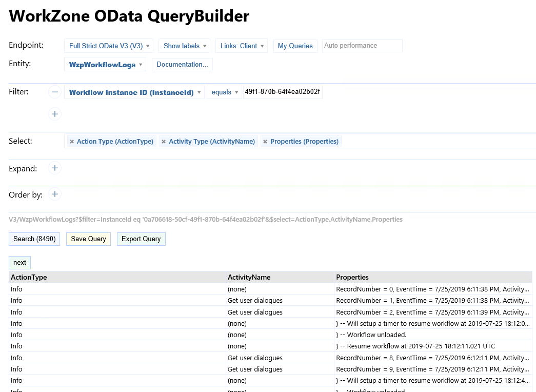
Task: Change the equals operator dropdown
Action: 224,93
